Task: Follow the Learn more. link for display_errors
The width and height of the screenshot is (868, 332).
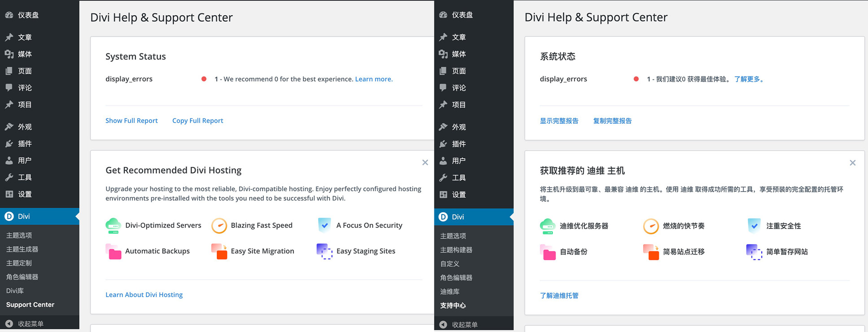Action: (x=374, y=79)
